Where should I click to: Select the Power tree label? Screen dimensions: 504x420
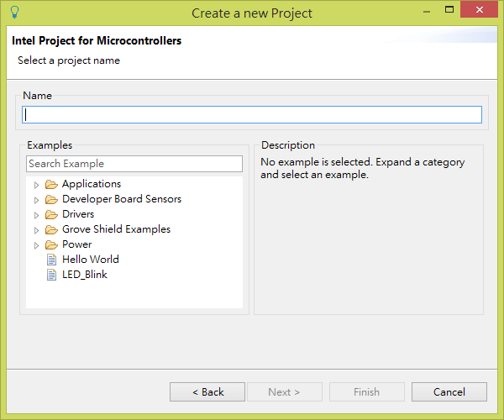click(76, 244)
